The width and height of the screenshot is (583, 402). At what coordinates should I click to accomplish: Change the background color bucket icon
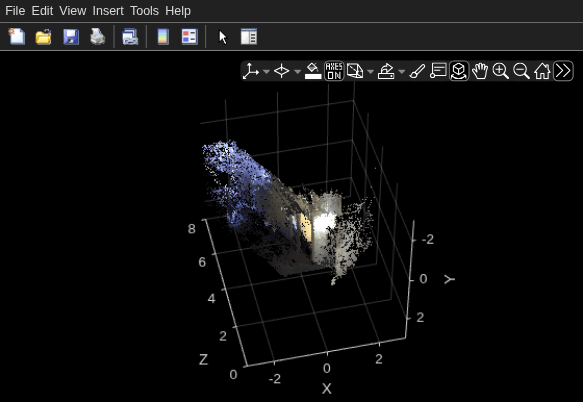tap(313, 71)
